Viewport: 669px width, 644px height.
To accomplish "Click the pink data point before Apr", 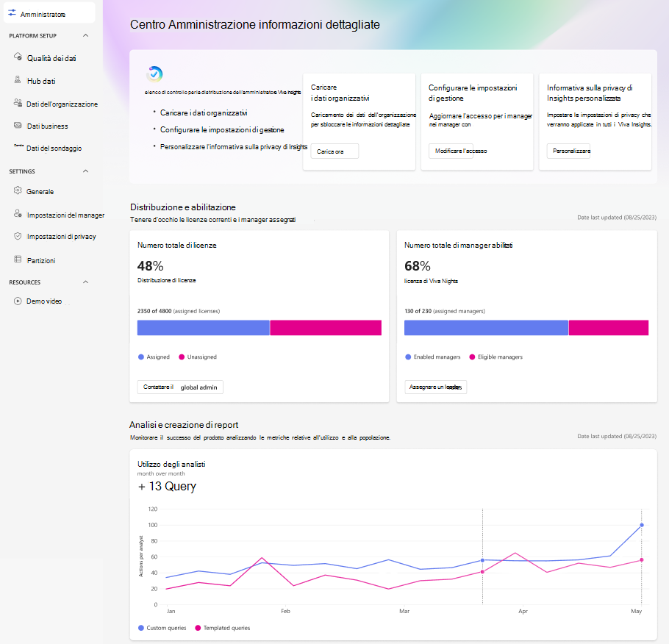I will point(482,572).
